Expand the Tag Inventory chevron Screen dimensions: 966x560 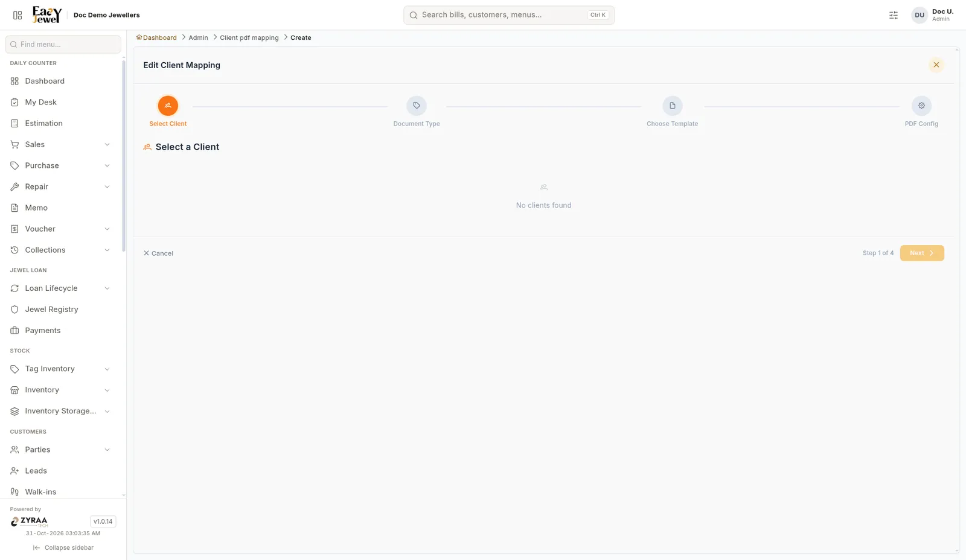(107, 369)
